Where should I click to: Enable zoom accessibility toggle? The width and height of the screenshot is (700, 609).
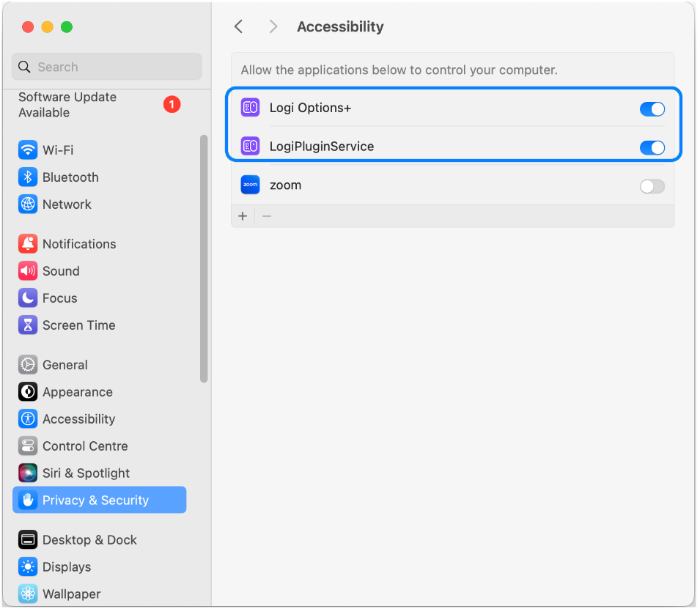[652, 186]
